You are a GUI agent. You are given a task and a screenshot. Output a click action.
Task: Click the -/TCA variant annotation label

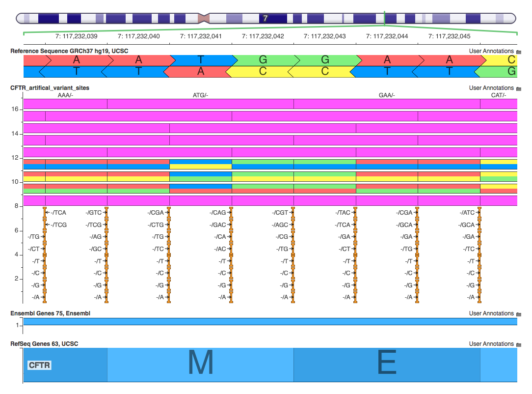[x=59, y=213]
